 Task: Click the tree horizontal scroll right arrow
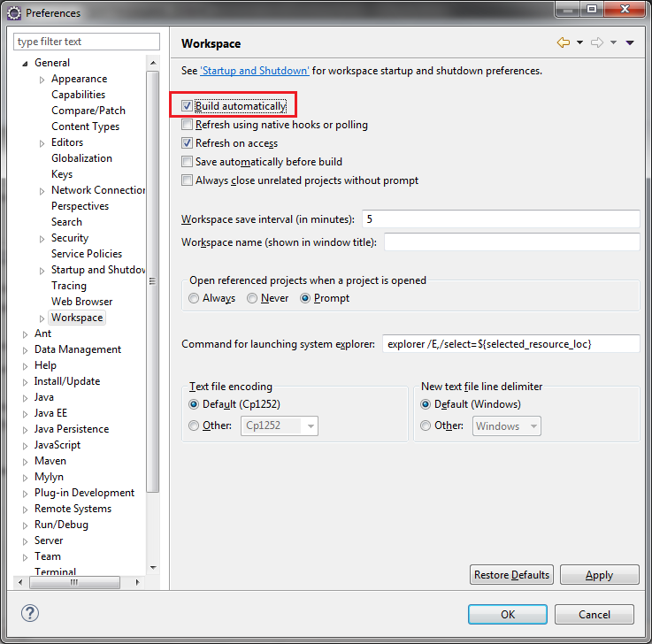coord(138,582)
